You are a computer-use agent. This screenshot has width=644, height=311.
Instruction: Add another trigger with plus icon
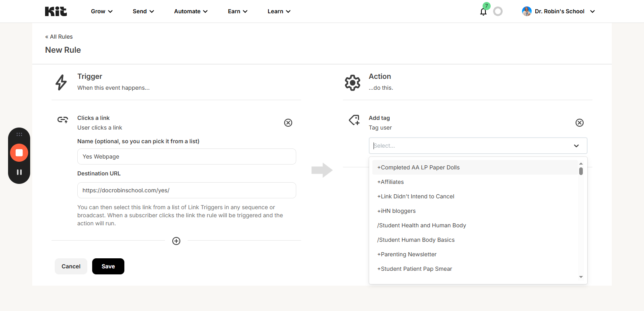pos(176,241)
